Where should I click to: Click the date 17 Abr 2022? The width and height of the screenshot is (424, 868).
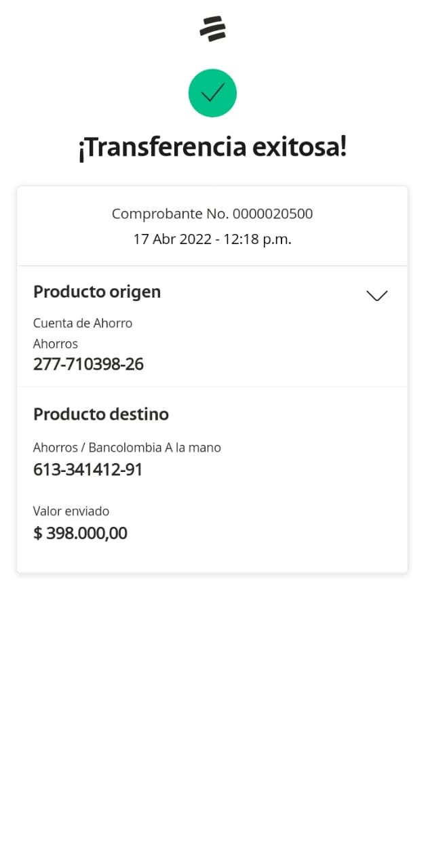pyautogui.click(x=171, y=239)
